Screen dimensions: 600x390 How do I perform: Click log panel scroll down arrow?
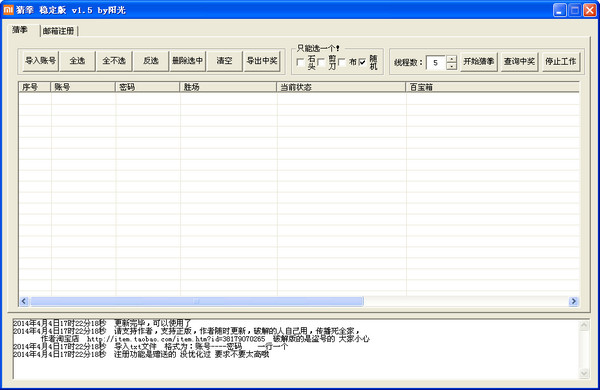[x=584, y=373]
